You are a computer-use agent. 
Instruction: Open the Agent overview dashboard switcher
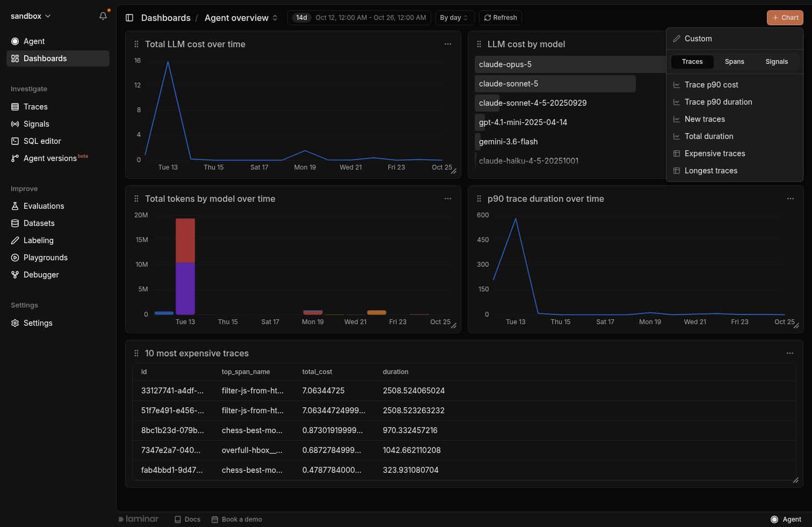pyautogui.click(x=241, y=18)
